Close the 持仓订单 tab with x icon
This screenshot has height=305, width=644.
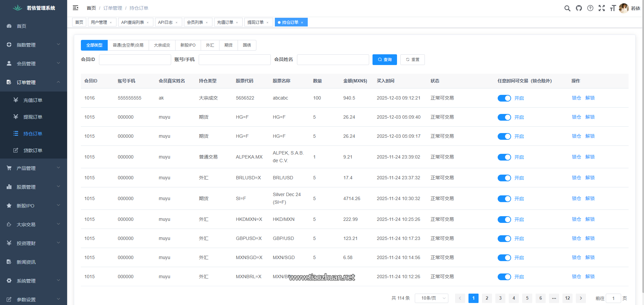point(302,22)
